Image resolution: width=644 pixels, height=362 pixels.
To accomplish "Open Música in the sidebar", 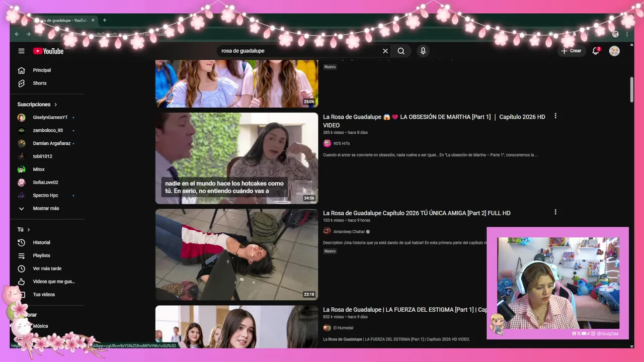I will (40, 326).
